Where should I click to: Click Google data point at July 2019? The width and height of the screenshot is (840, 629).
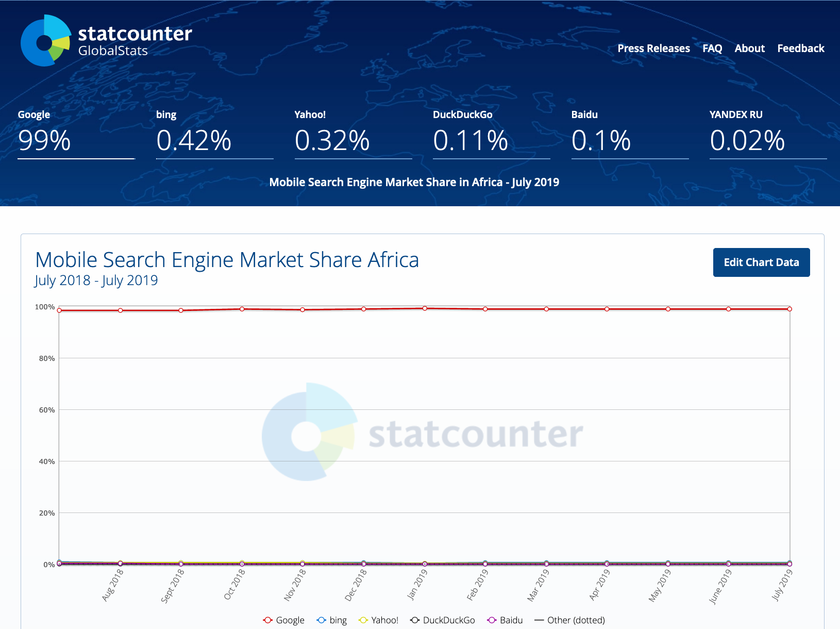pos(789,309)
